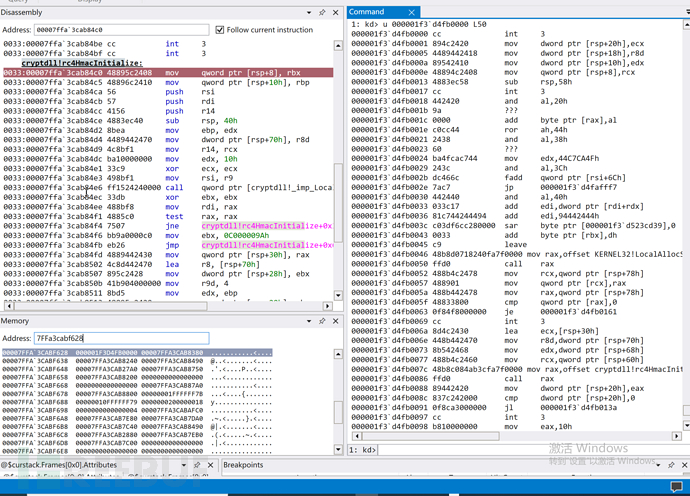The width and height of the screenshot is (690, 496).
Task: Open $curstack.Frames panel options dropdown
Action: (184, 465)
